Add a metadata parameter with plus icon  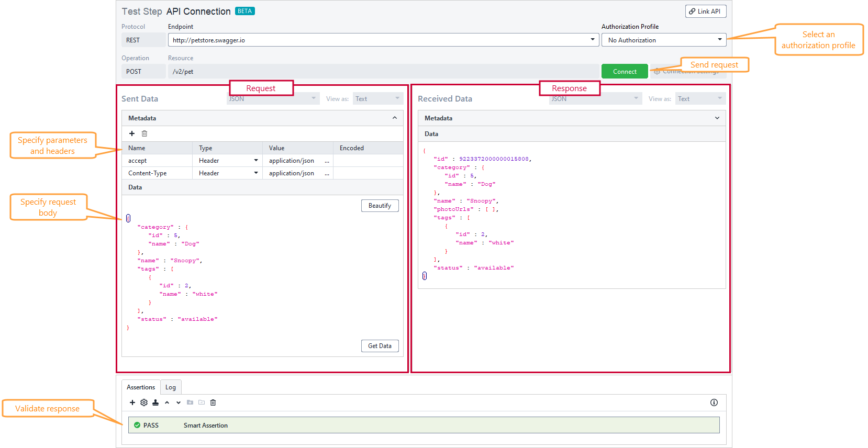click(132, 133)
